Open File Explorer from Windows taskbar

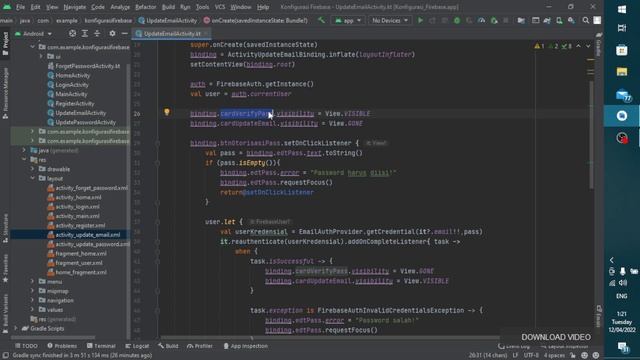[x=622, y=72]
